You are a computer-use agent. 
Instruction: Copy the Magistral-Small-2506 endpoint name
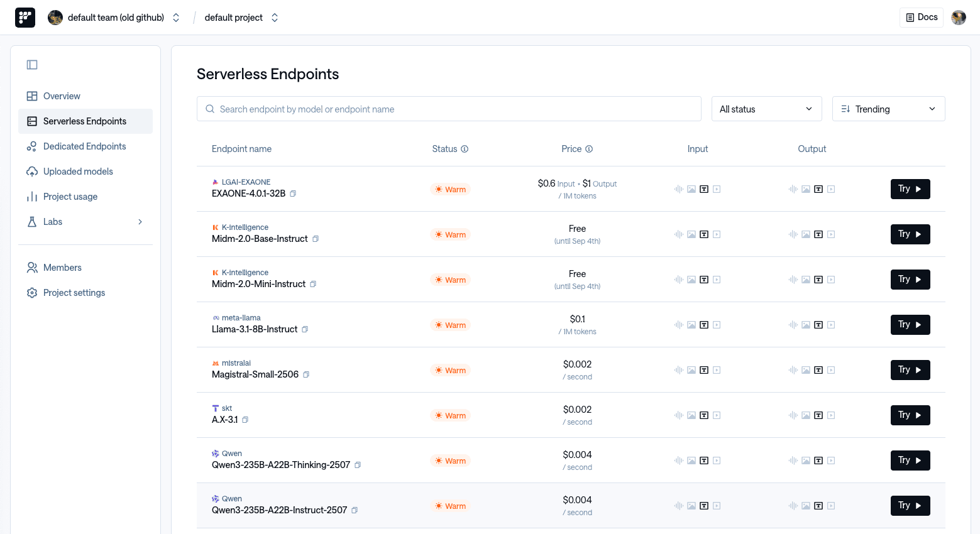click(306, 374)
